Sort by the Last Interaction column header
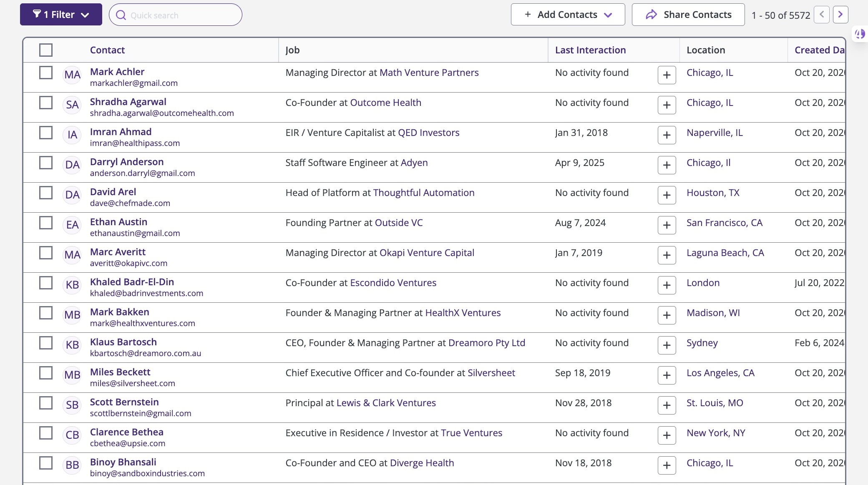This screenshot has width=868, height=485. coord(590,50)
